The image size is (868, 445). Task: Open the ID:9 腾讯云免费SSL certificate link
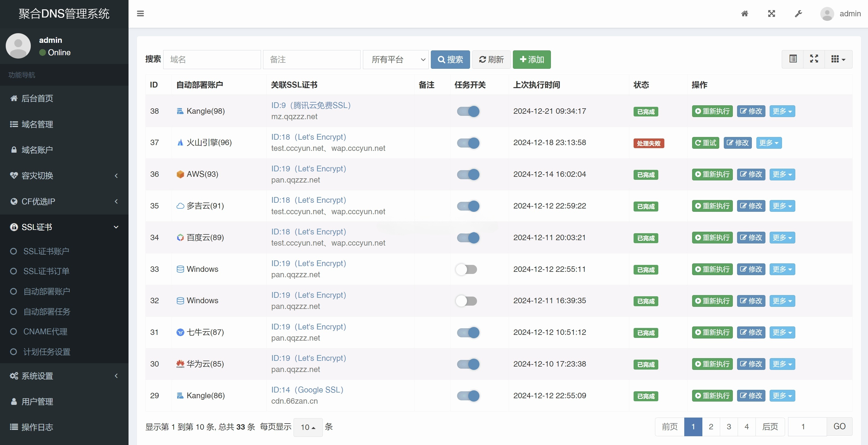click(x=311, y=105)
